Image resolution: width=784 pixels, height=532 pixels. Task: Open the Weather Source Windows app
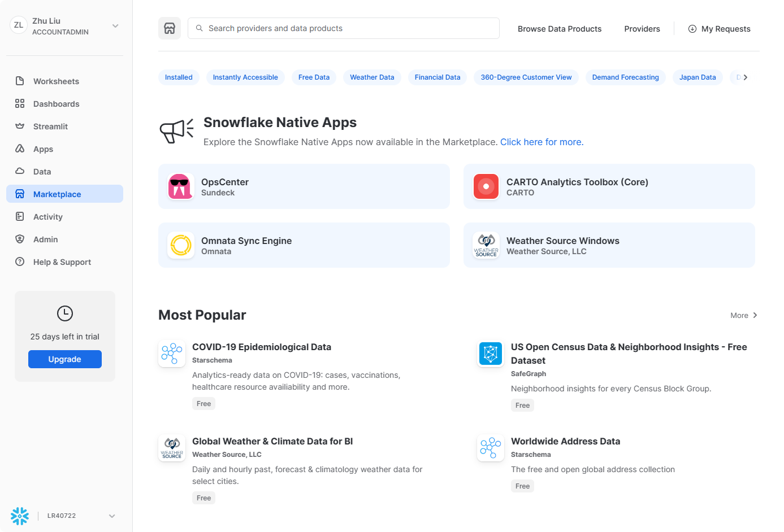click(x=609, y=245)
